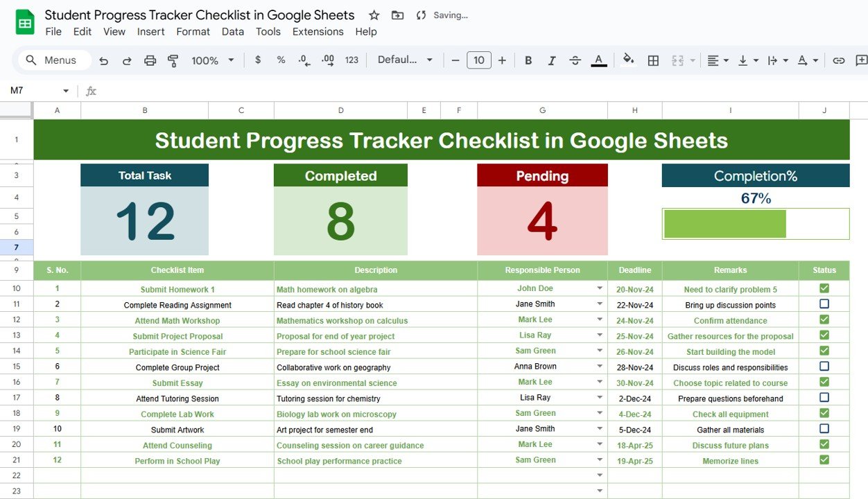Uncheck status for Submit Project Proposal
868x499 pixels.
pos(824,335)
